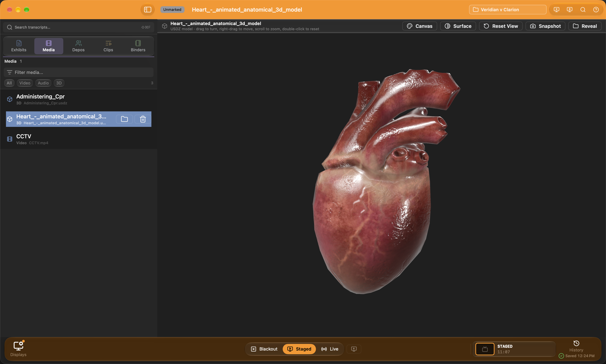
Task: Select the All media filter chip
Action: [9, 83]
